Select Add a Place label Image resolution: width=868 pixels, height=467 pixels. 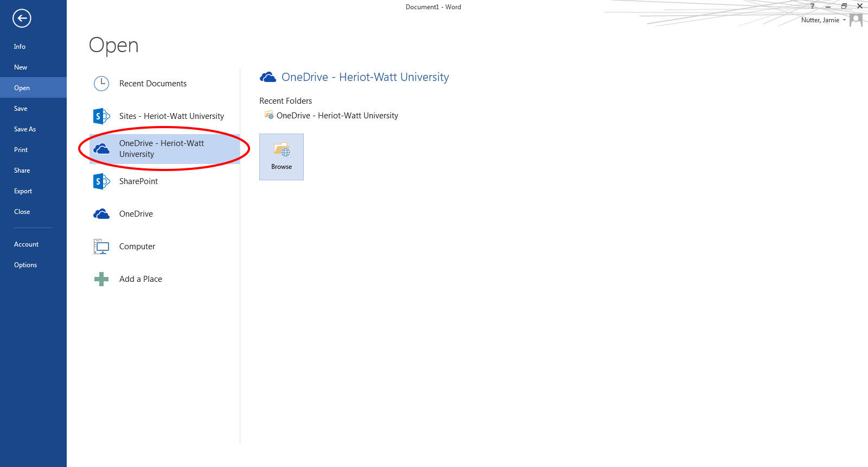[141, 279]
